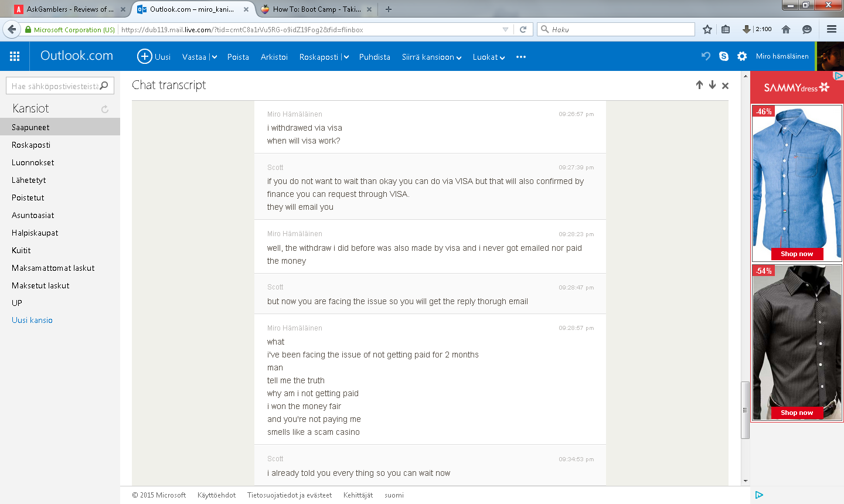This screenshot has height=504, width=844.
Task: Close the AskGamblers tab
Action: point(123,9)
